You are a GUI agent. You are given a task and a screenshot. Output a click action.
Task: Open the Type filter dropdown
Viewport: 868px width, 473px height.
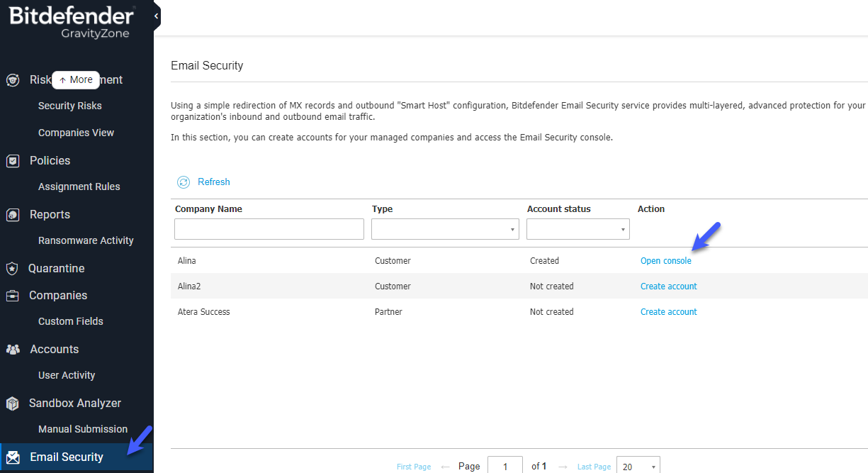[445, 229]
